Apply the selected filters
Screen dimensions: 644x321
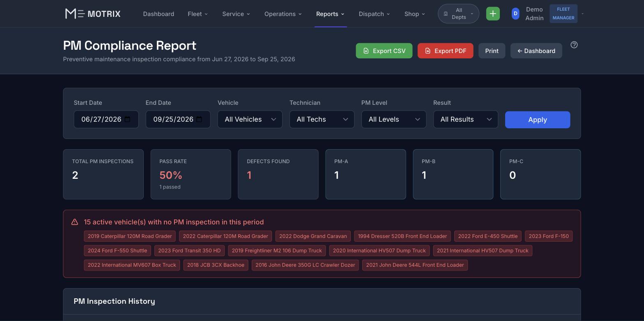coord(537,120)
